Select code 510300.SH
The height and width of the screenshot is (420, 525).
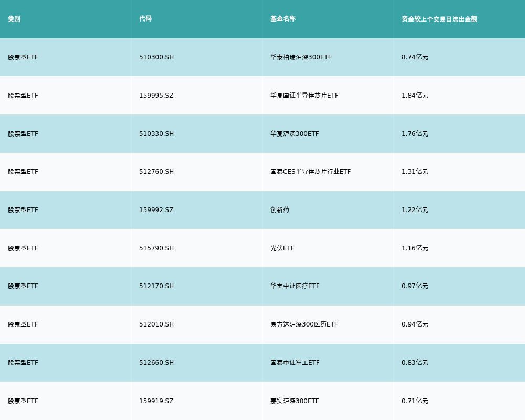(156, 57)
